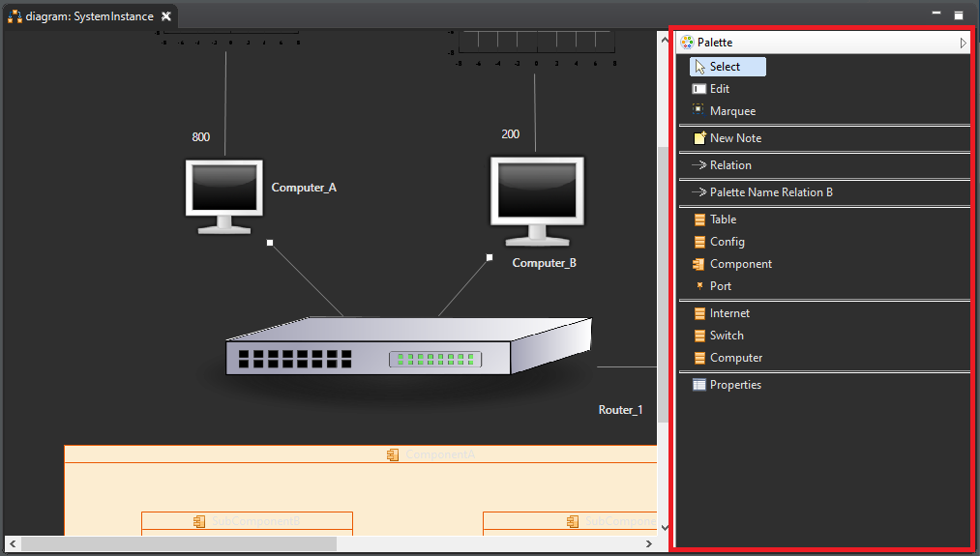This screenshot has height=556, width=980.
Task: Select the Marquee tool in palette
Action: (731, 111)
